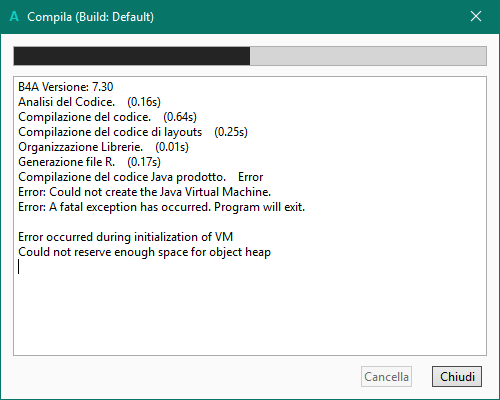Image resolution: width=500 pixels, height=400 pixels.
Task: Click the 'Compilazione del codice di layouts' line
Action: point(133,132)
